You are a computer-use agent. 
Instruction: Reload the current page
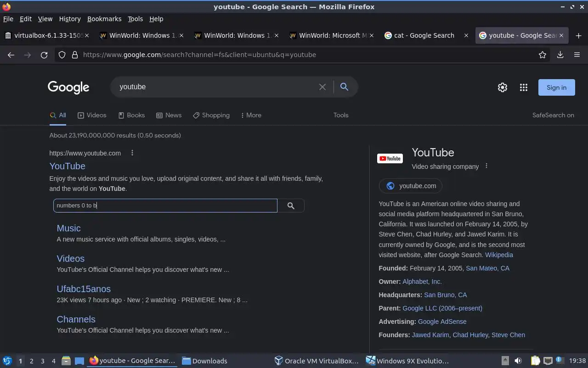point(44,55)
